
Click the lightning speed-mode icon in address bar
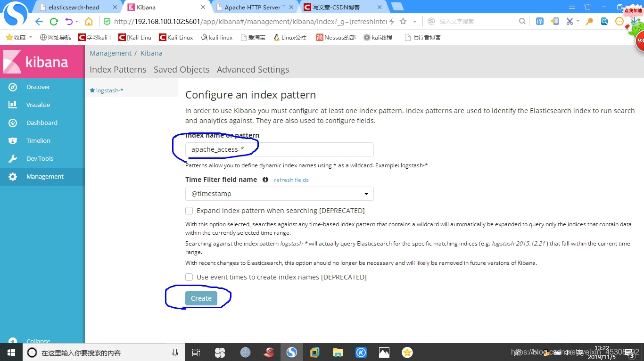pos(392,21)
